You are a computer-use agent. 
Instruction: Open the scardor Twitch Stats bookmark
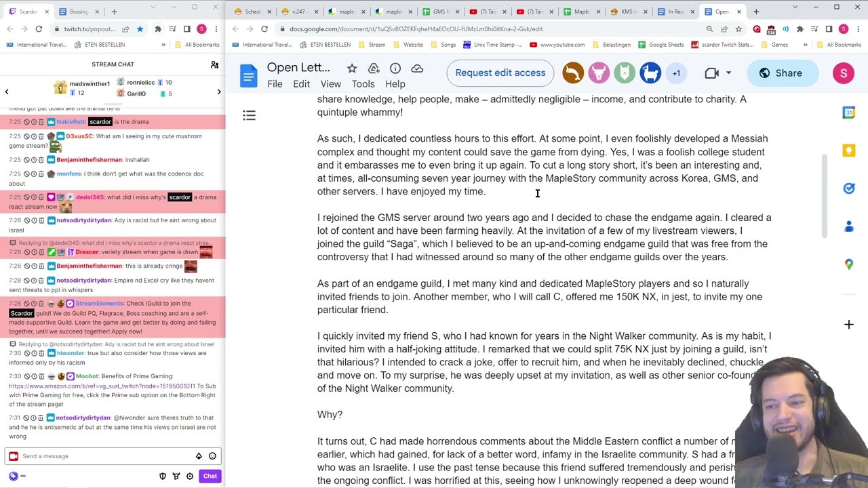coord(722,45)
